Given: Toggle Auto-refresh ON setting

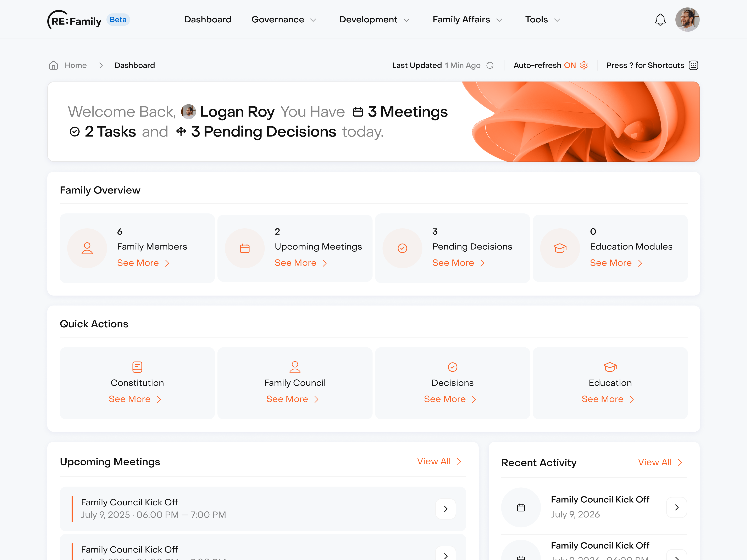Looking at the screenshot, I should (570, 65).
